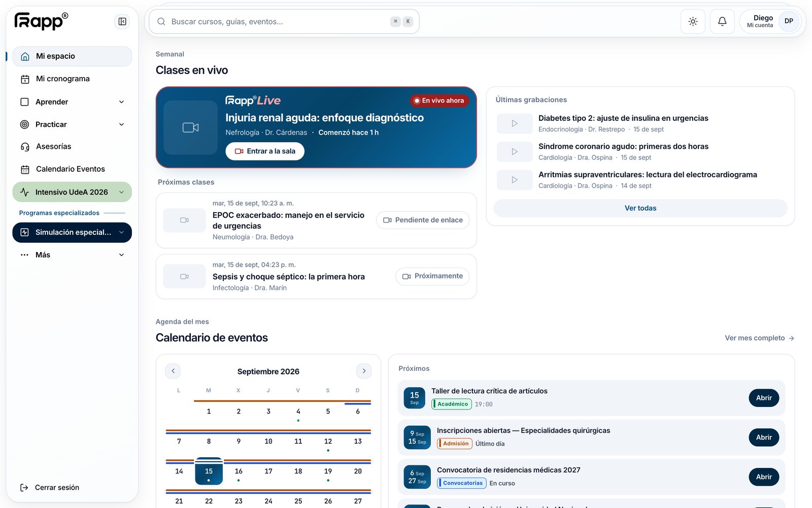Select Aprender menu item

pos(72,102)
